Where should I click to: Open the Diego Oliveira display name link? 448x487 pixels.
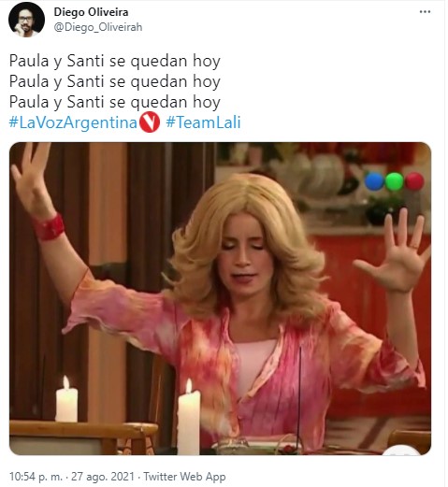click(x=91, y=12)
